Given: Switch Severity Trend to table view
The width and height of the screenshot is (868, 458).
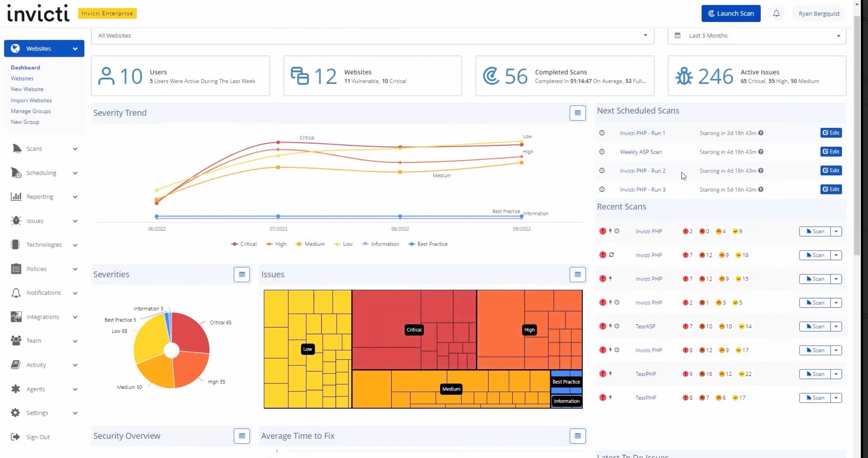Looking at the screenshot, I should (577, 113).
